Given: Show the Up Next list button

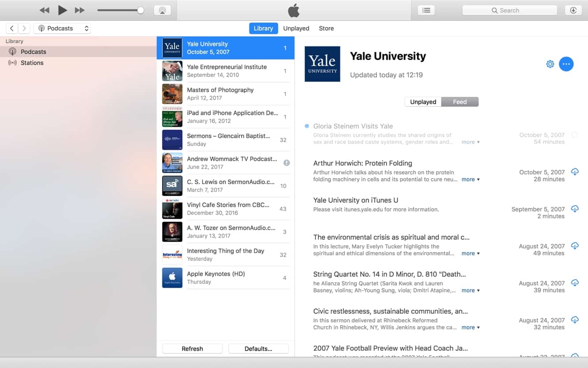Looking at the screenshot, I should (x=426, y=10).
